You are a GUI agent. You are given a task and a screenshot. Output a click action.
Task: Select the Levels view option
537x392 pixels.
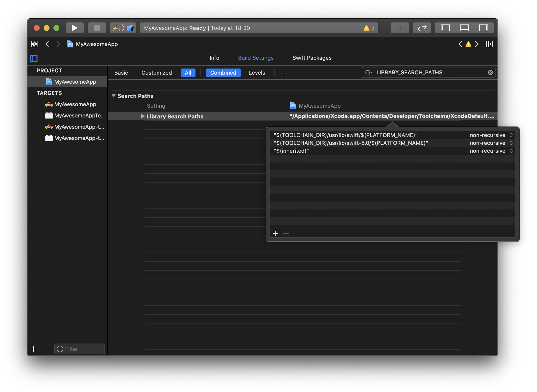point(257,73)
